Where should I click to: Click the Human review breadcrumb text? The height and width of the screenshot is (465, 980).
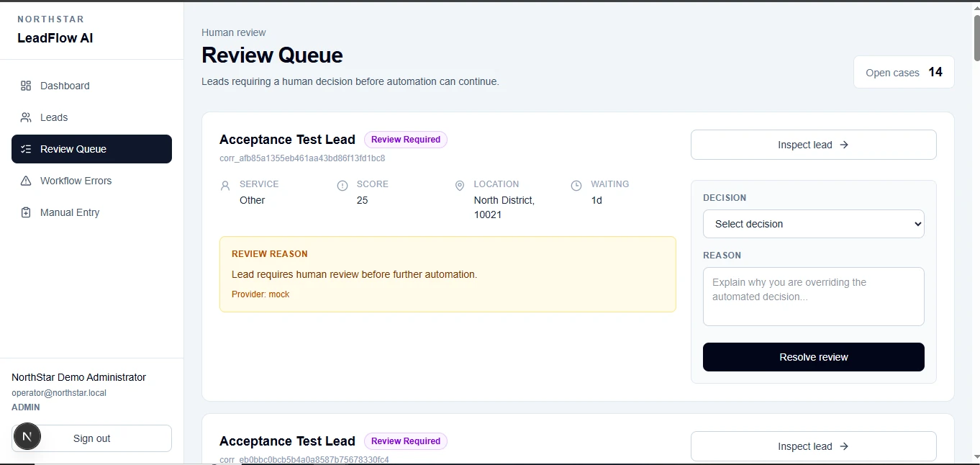[x=234, y=32]
